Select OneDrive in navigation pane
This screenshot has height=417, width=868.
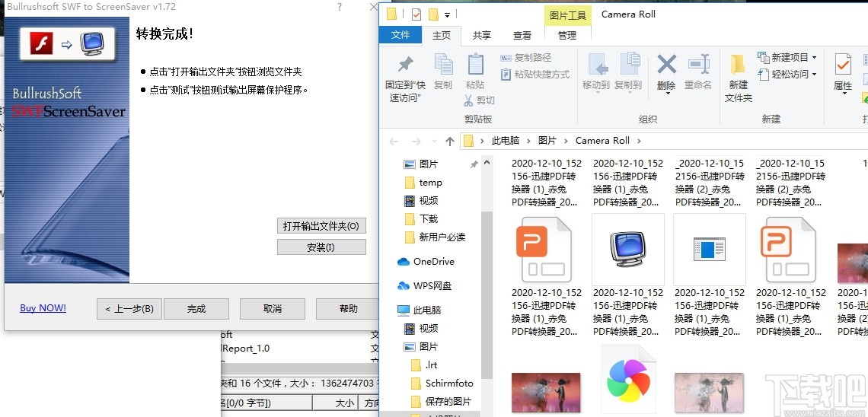coord(433,262)
